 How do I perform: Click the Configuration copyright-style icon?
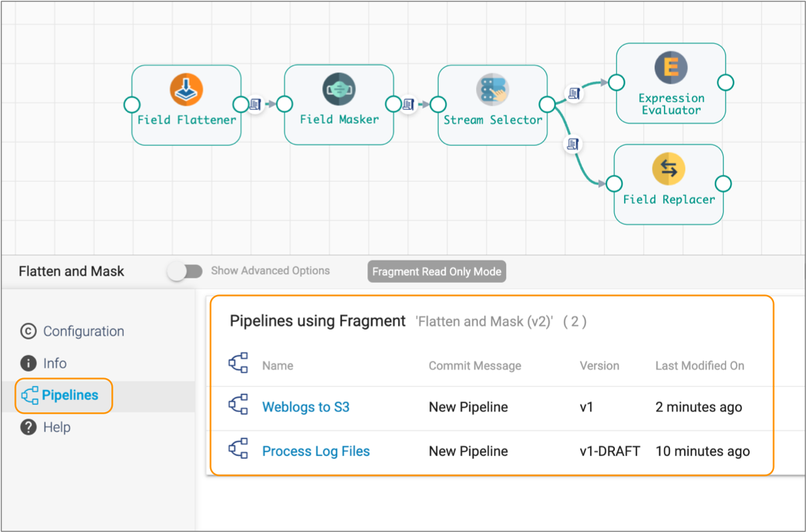coord(28,332)
